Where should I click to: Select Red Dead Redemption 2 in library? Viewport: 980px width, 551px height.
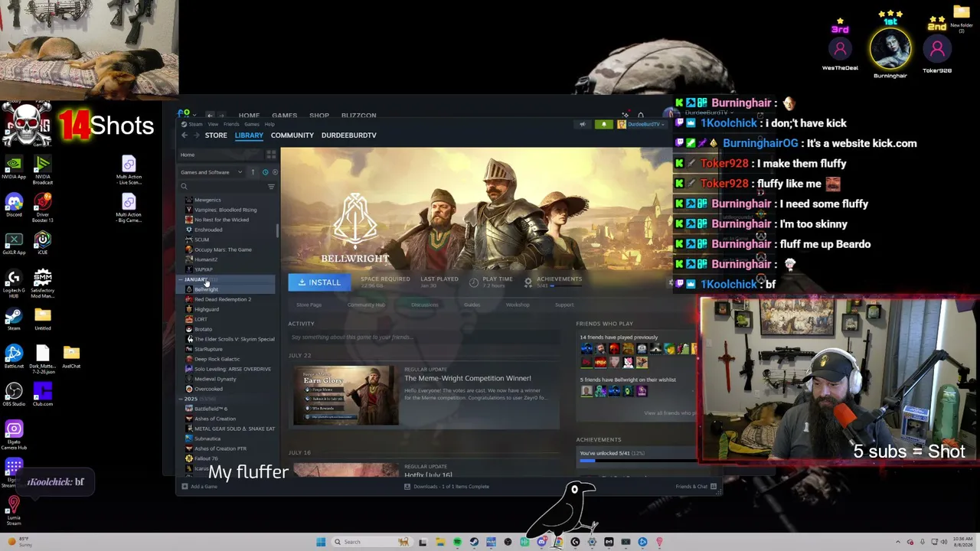(223, 299)
